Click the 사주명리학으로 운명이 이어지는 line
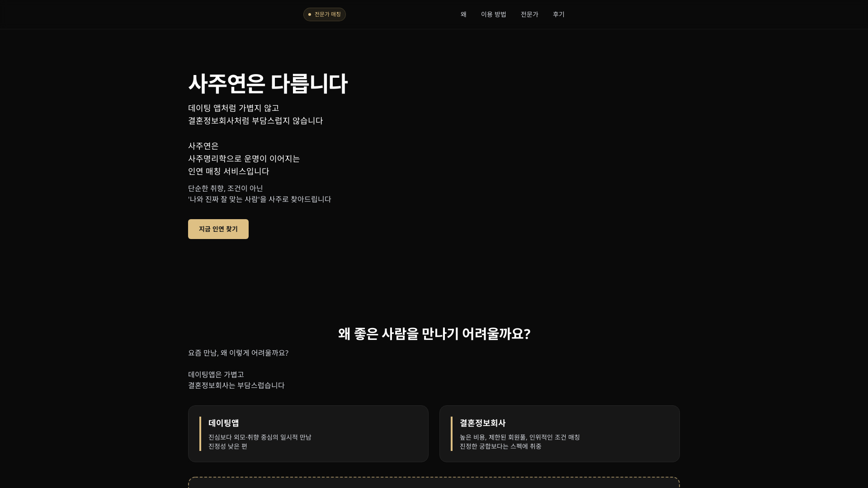Image resolution: width=868 pixels, height=488 pixels. [x=244, y=159]
